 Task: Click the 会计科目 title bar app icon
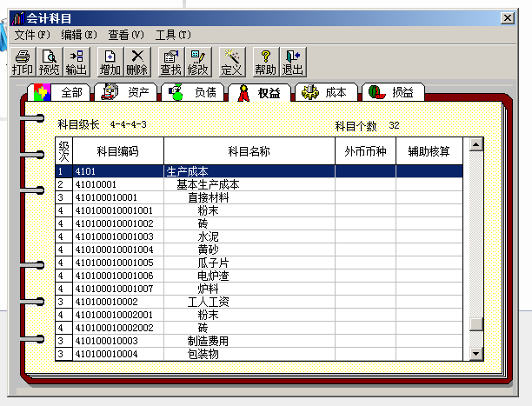click(18, 18)
